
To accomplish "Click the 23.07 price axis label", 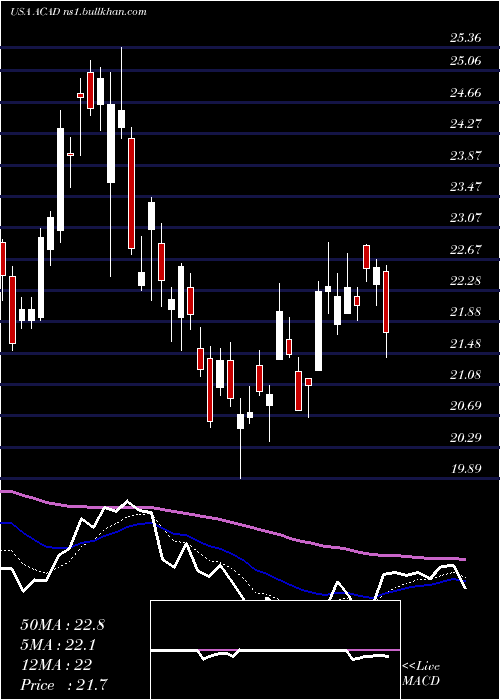I will pyautogui.click(x=466, y=218).
